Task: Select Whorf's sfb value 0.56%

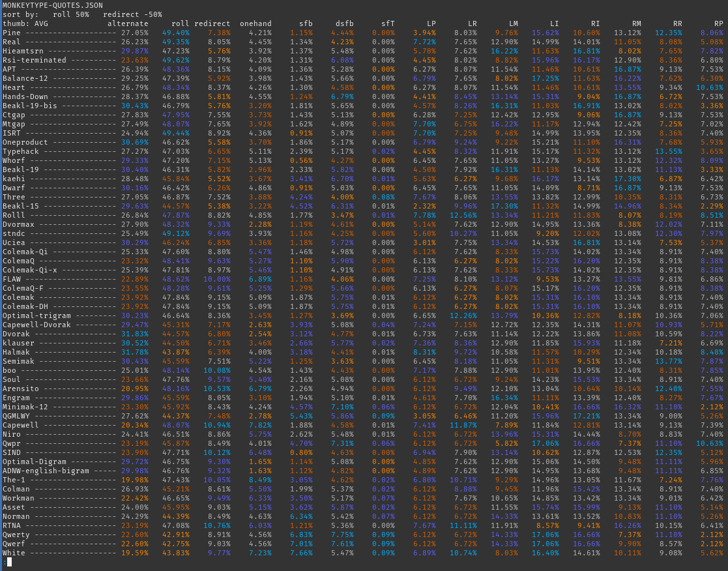Action: (x=301, y=160)
